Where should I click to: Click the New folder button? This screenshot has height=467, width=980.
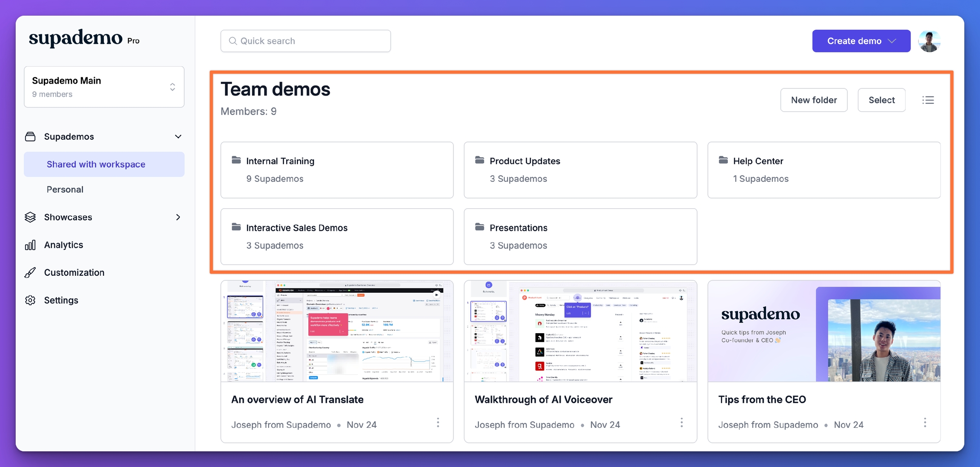[813, 100]
